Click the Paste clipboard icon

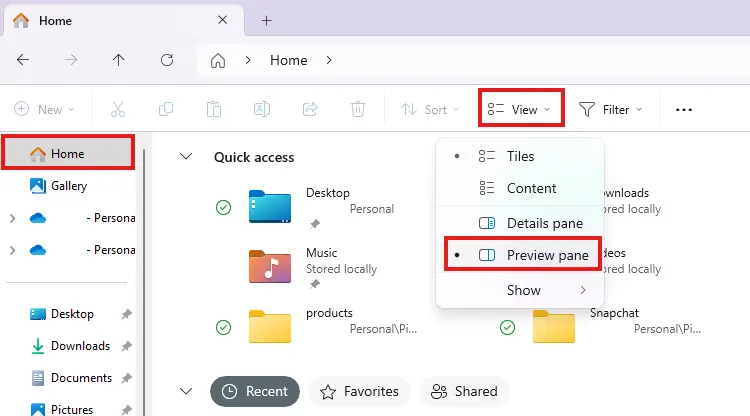tap(214, 109)
